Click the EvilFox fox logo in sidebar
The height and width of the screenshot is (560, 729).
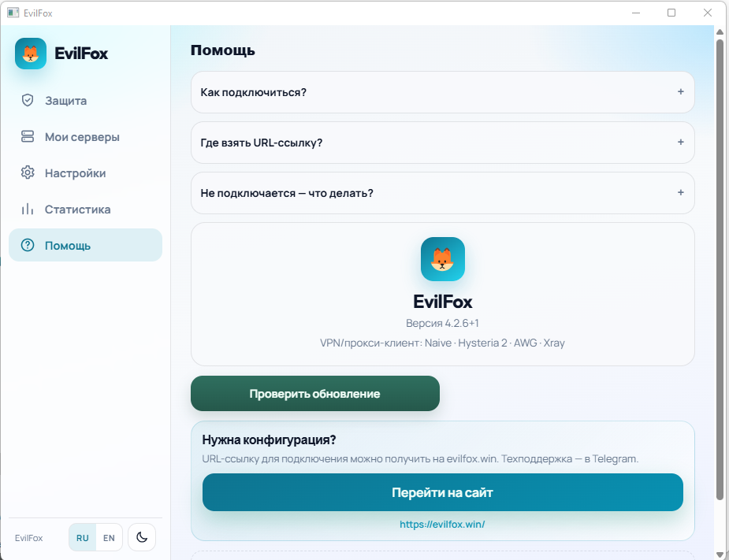[x=31, y=54]
